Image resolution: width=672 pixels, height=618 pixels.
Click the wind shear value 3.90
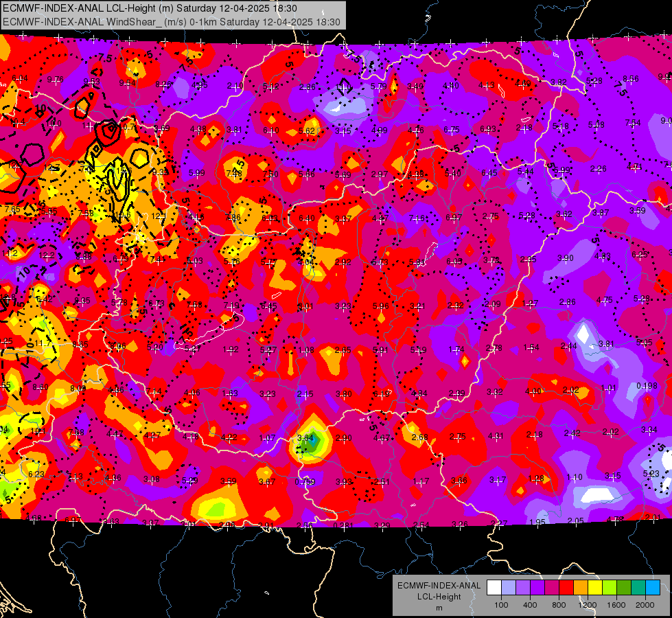pos(566,258)
